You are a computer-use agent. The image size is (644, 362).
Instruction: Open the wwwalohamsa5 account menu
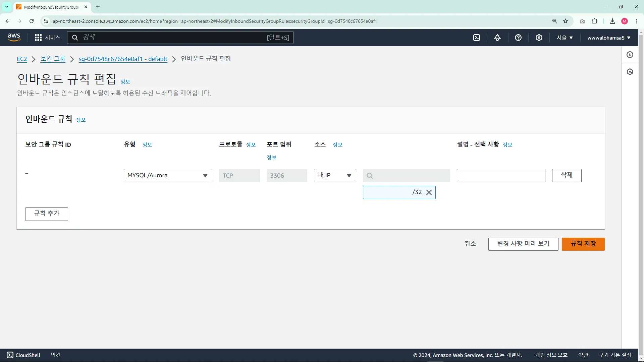(x=608, y=38)
